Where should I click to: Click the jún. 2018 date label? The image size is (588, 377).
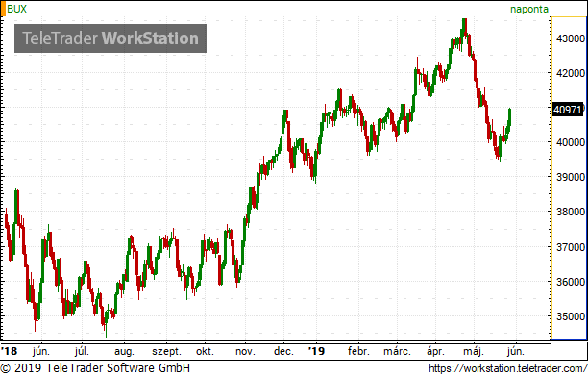(41, 351)
